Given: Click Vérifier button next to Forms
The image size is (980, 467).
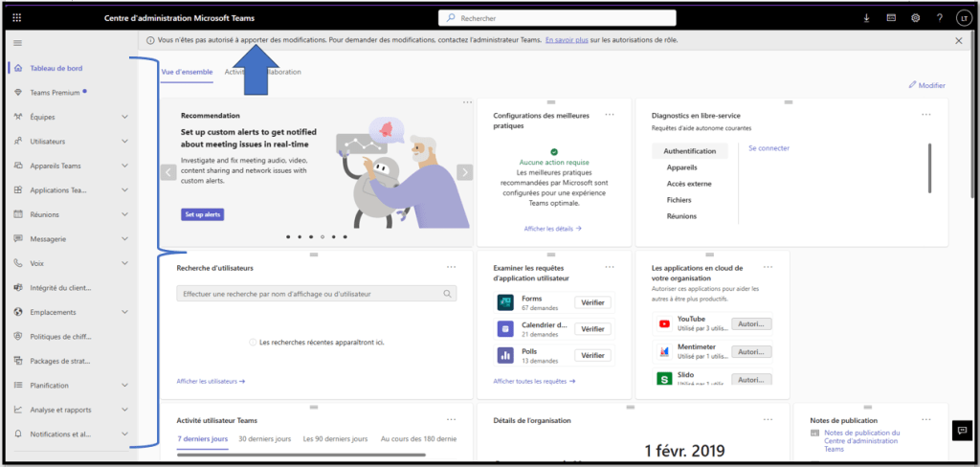Looking at the screenshot, I should pyautogui.click(x=592, y=302).
